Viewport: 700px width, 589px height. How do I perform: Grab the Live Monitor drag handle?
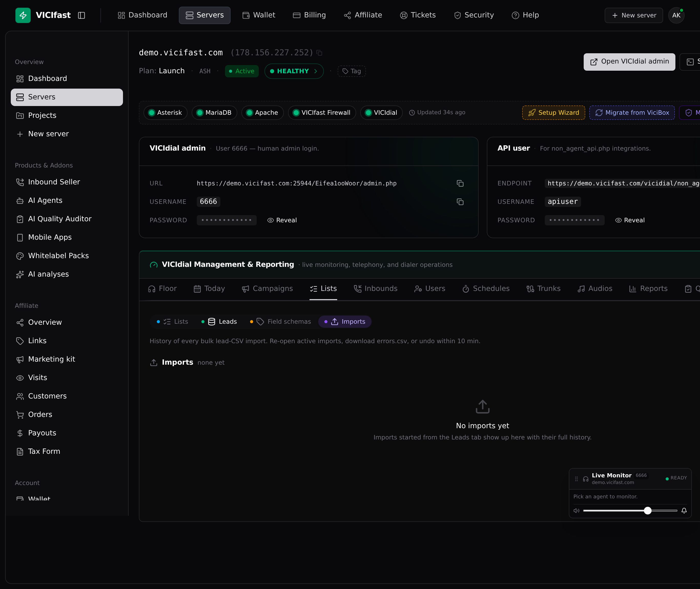[576, 479]
